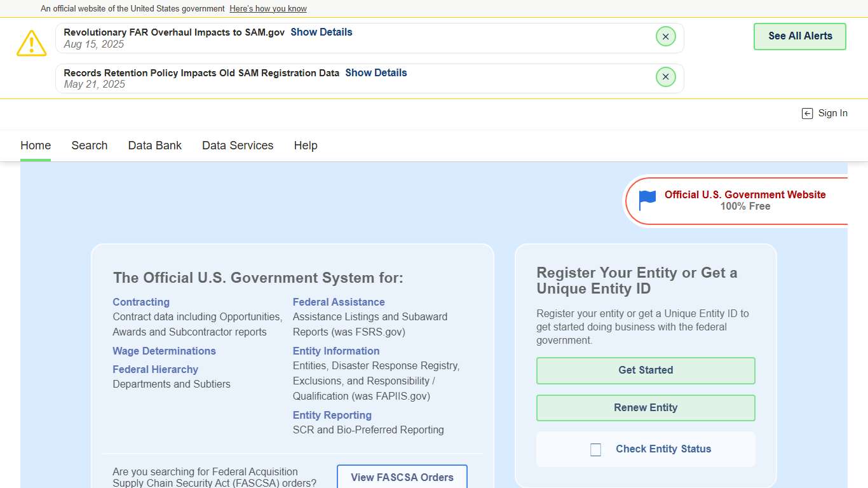
Task: Go to the Data Bank tab
Action: click(x=154, y=146)
